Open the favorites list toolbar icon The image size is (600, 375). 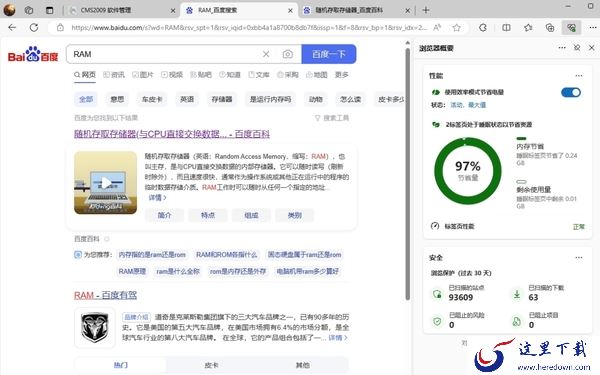(528, 28)
